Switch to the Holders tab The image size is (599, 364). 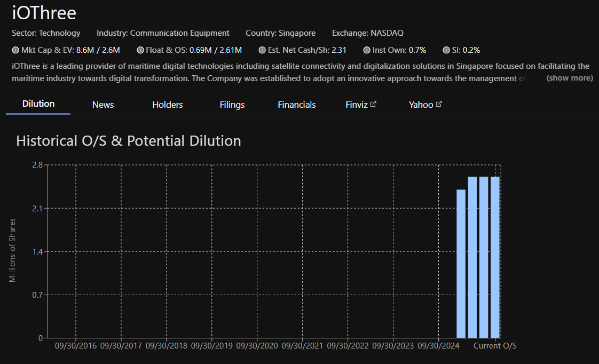tap(167, 105)
